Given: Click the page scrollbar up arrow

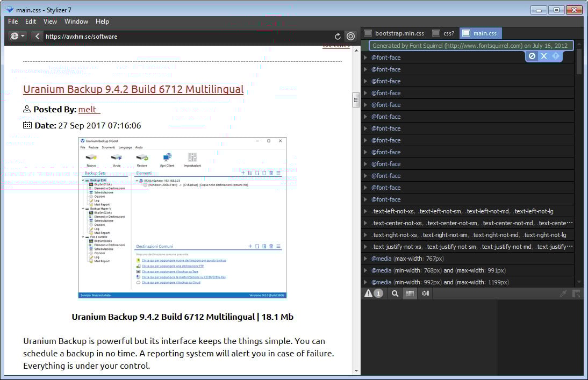Looking at the screenshot, I should 356,51.
